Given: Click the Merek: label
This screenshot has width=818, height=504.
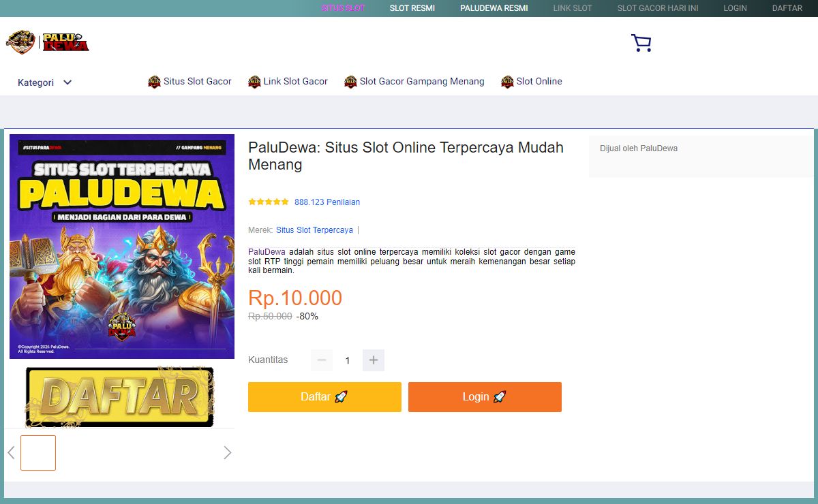Looking at the screenshot, I should point(260,230).
